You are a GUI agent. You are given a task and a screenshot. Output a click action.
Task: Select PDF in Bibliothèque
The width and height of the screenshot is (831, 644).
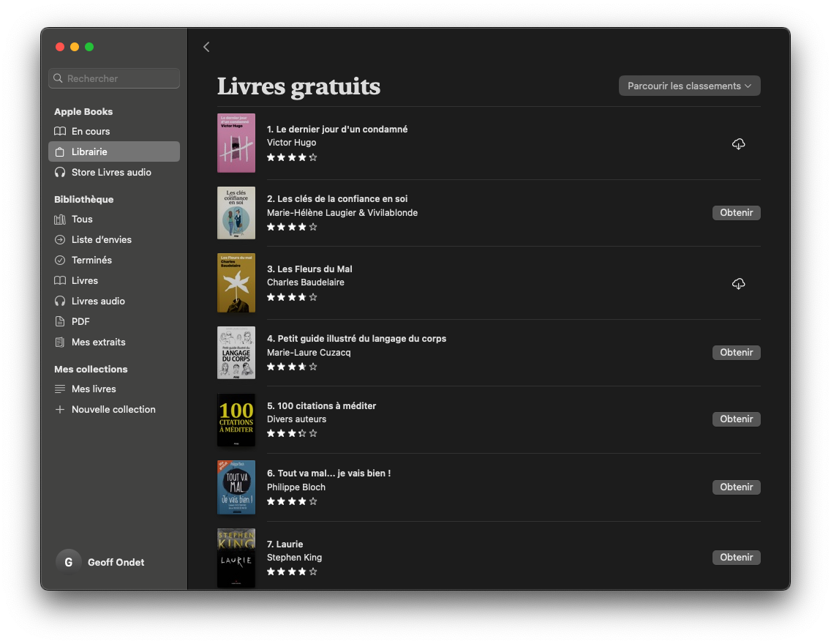[x=114, y=321]
